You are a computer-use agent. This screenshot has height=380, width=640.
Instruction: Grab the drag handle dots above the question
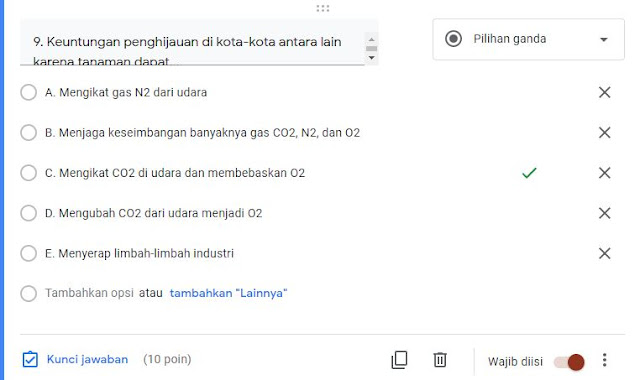322,8
